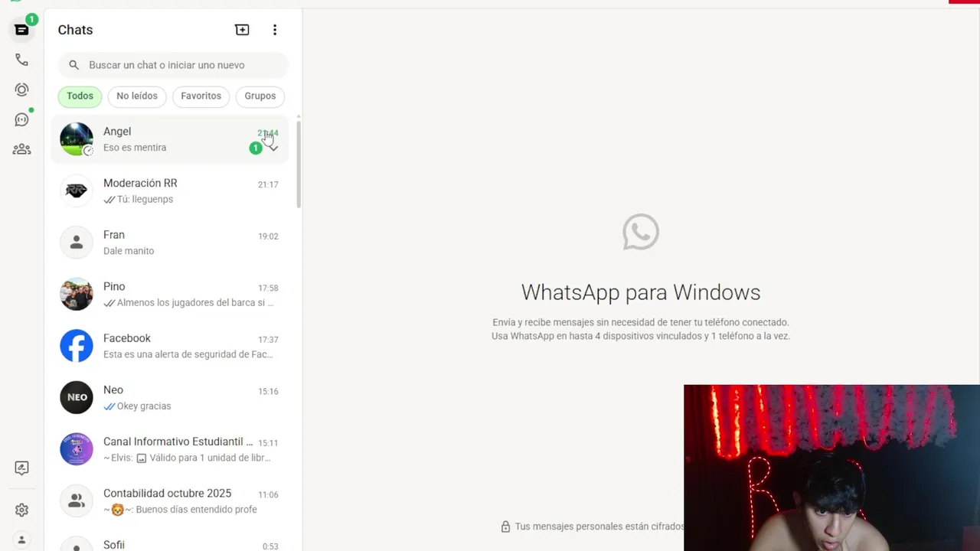This screenshot has width=980, height=551.
Task: Click Contabilidad octubre 2025 group avatar
Action: point(77,500)
